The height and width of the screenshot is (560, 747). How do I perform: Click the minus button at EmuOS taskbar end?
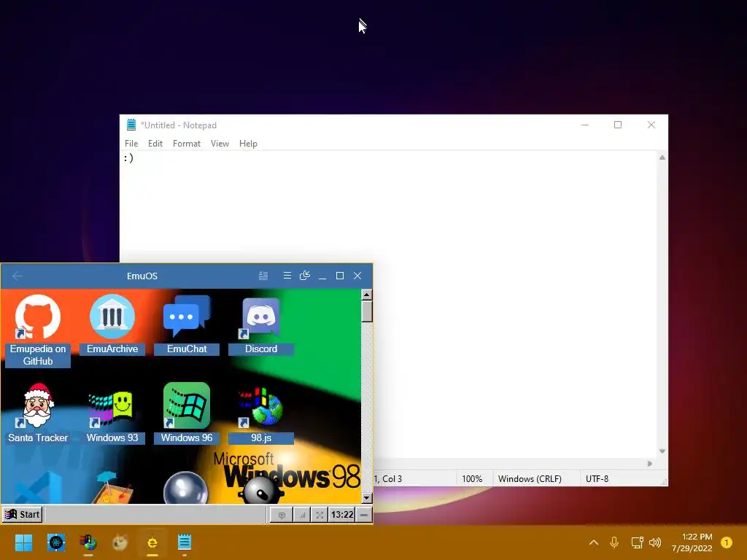[x=364, y=515]
